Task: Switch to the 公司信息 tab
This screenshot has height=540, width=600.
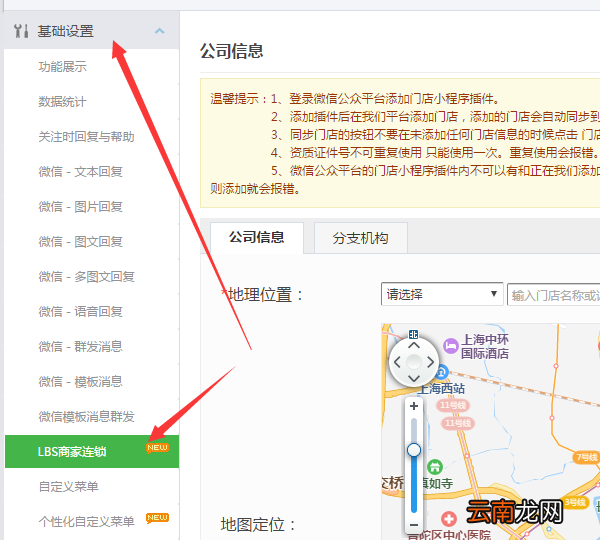Action: click(257, 238)
